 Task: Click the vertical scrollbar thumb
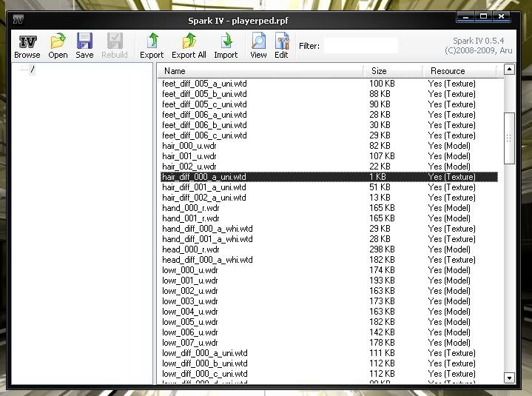click(509, 138)
